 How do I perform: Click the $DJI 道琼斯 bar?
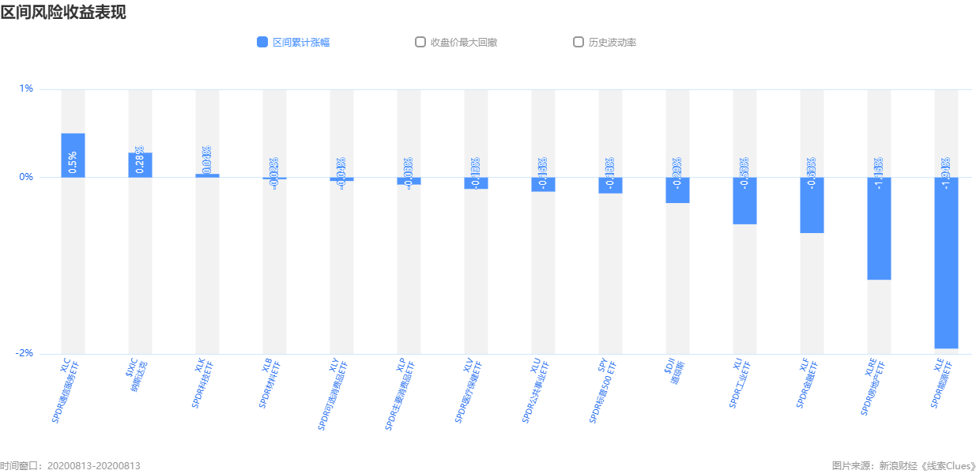click(677, 190)
